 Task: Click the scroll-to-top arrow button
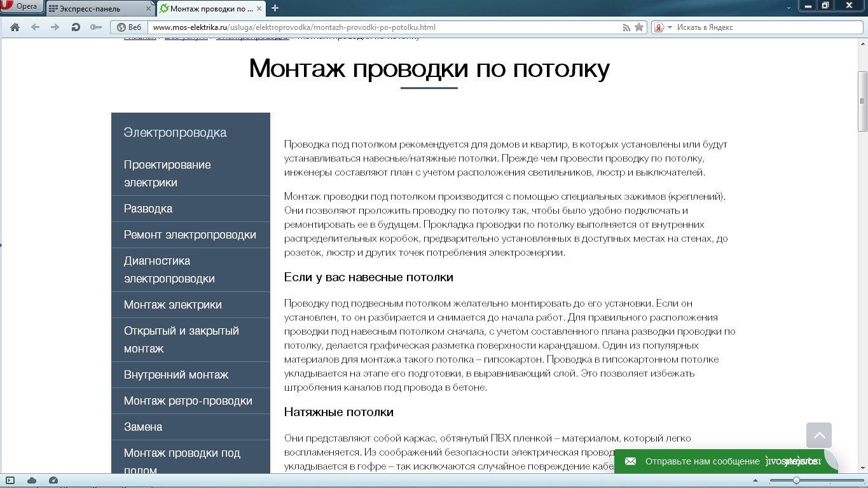[x=819, y=435]
